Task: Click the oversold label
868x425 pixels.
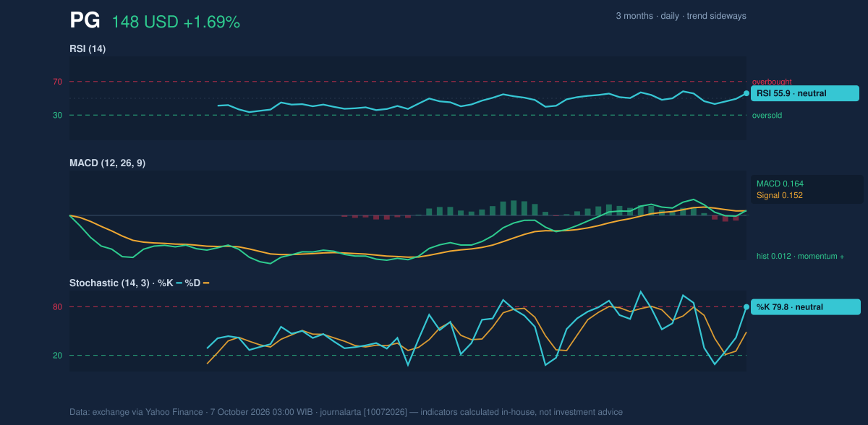Action: point(767,116)
